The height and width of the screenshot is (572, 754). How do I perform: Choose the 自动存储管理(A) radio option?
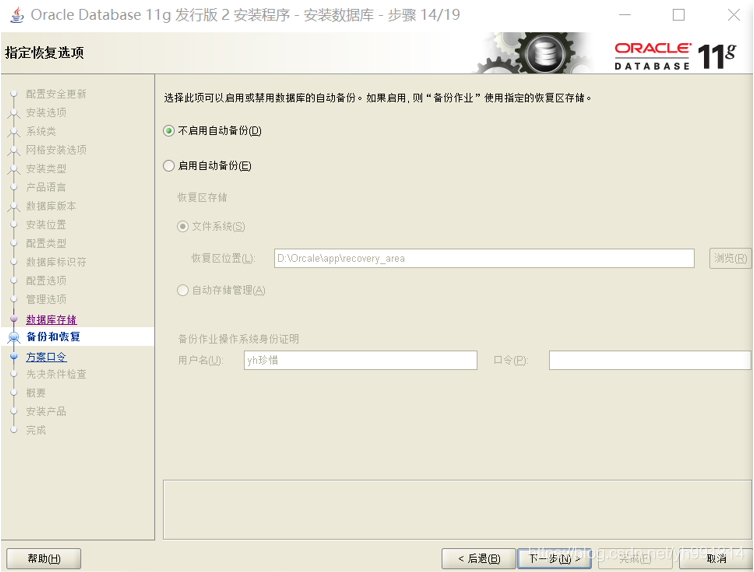click(x=183, y=290)
